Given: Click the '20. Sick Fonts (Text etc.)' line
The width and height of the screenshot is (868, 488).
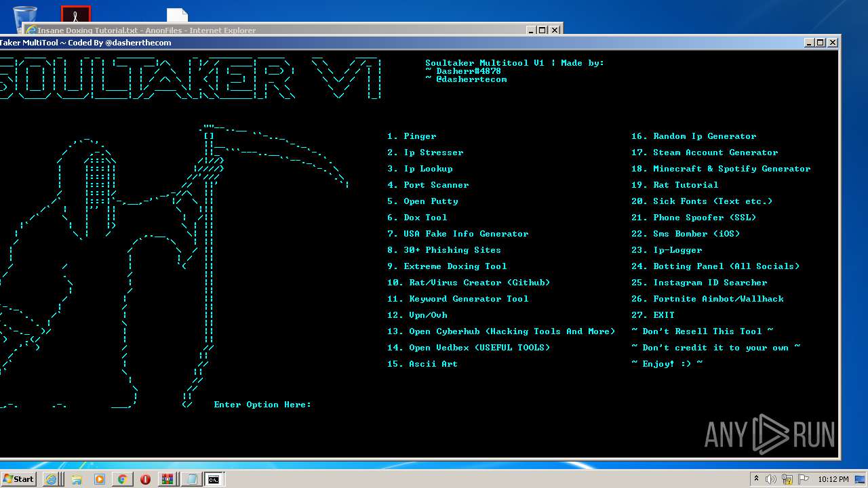Looking at the screenshot, I should coord(702,201).
